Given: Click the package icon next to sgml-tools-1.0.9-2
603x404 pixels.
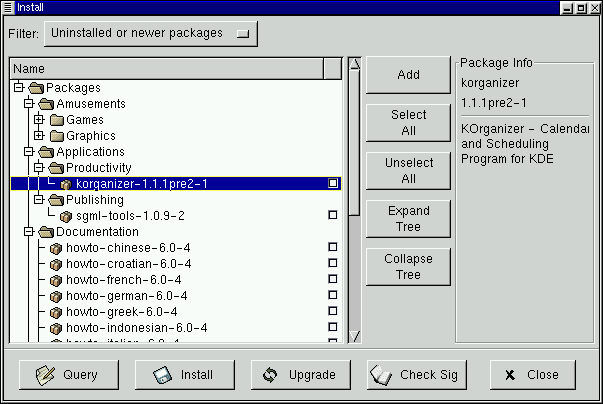Looking at the screenshot, I should tap(66, 216).
